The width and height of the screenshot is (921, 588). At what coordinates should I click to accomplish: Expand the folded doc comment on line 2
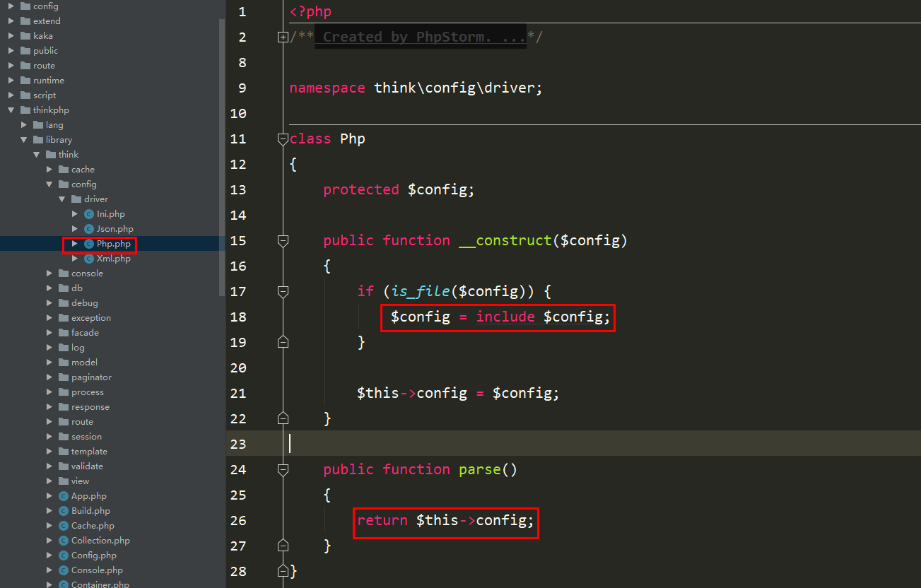[x=283, y=37]
